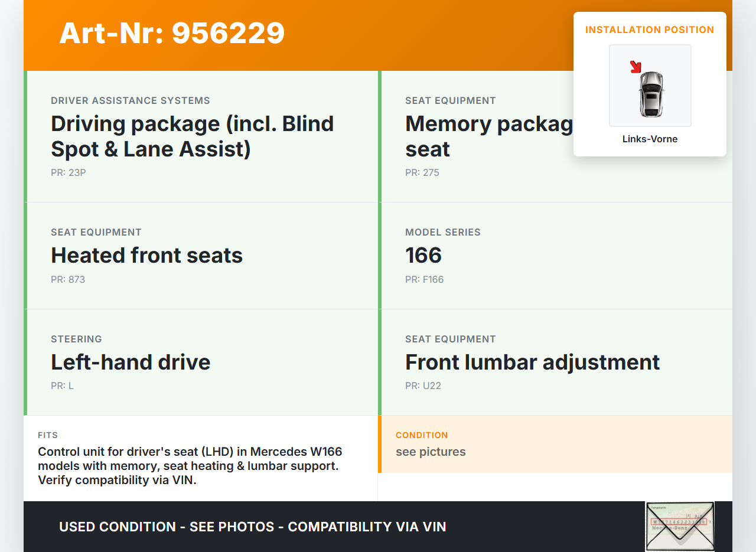
Task: Click the PR: U22 code
Action: click(423, 386)
